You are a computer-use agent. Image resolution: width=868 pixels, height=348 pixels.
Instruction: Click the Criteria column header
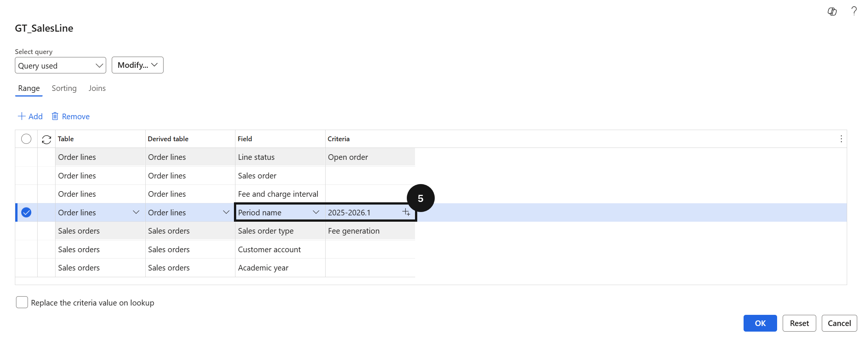click(x=370, y=139)
